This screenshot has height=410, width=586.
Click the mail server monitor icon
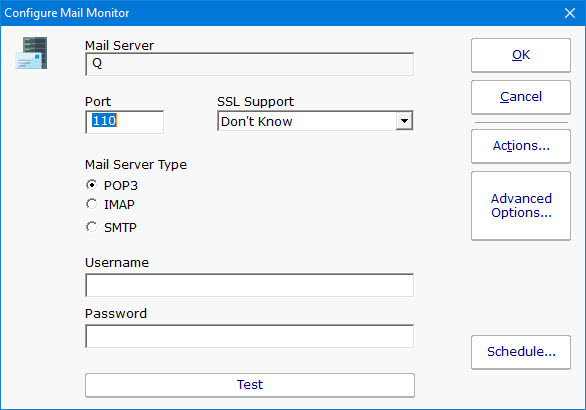tap(31, 53)
